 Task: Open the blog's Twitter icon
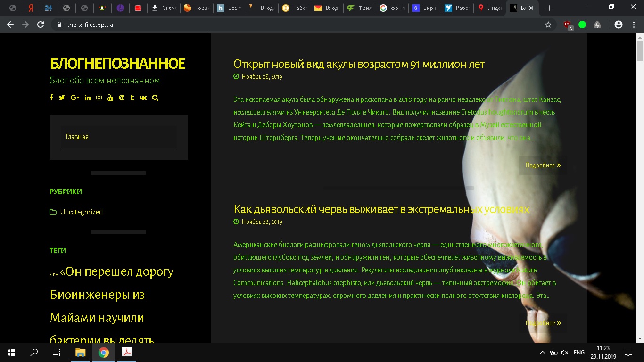[62, 98]
